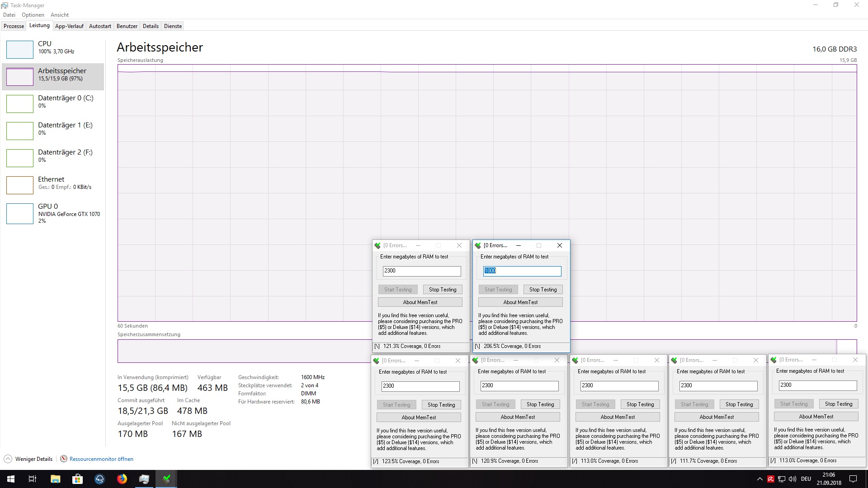The width and height of the screenshot is (868, 488).
Task: Click the Ressourcenmonitor öffnen link
Action: 101,459
